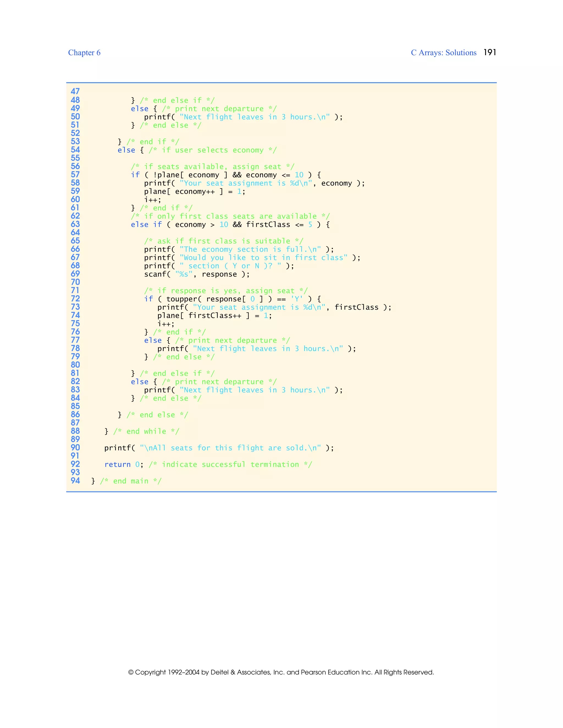Click "if only first class seats are available" comment

coord(230,216)
